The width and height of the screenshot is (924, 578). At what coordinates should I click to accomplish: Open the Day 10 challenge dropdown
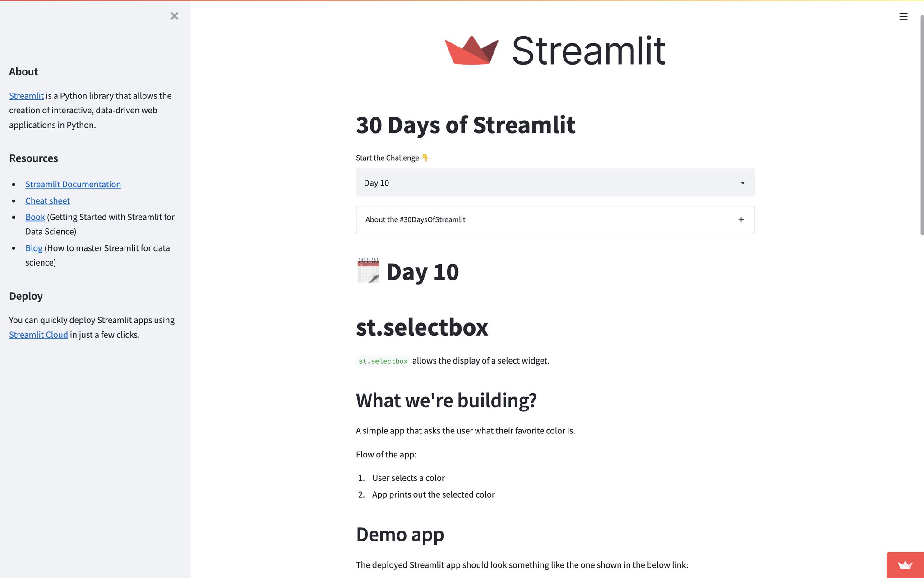555,183
